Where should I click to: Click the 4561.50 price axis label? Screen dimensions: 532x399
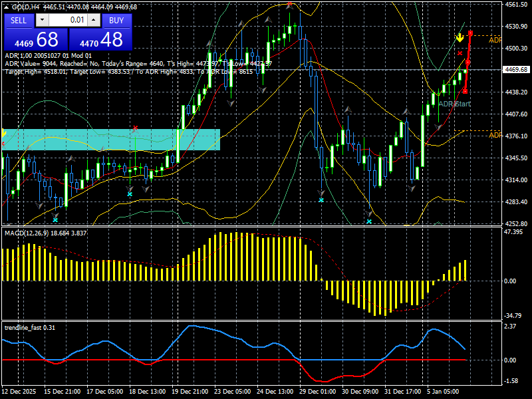click(516, 5)
